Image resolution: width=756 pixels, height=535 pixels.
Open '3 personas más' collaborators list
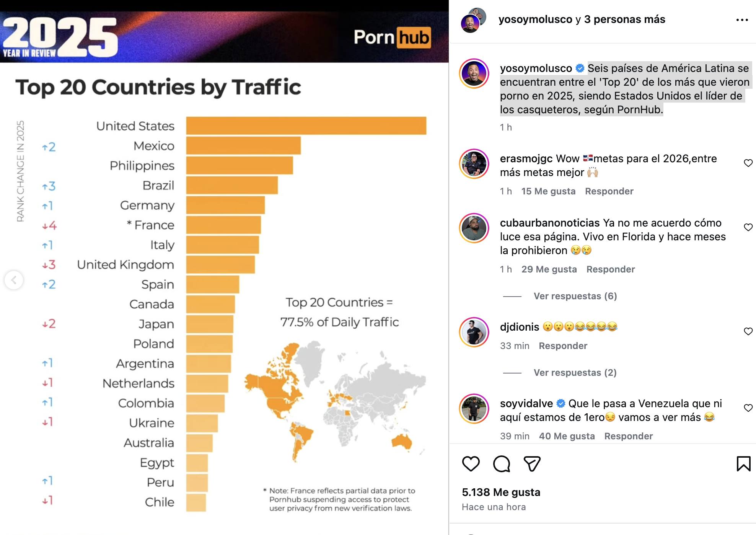[x=624, y=20]
